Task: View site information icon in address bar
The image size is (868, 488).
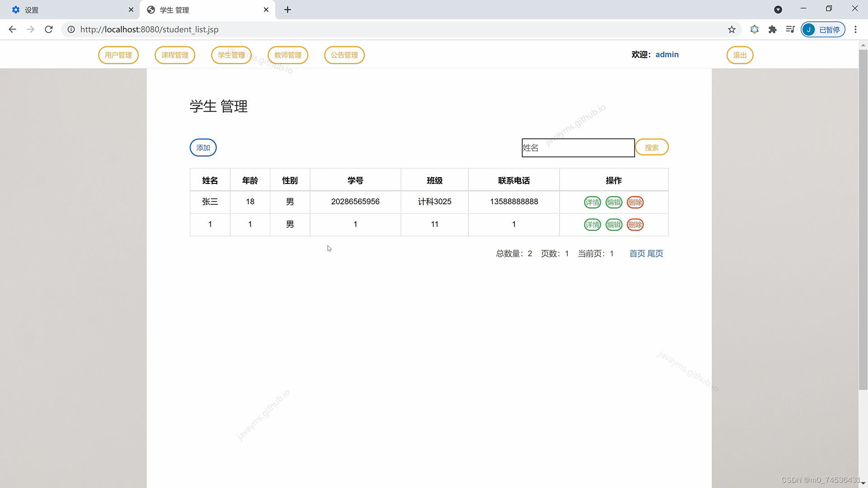Action: [71, 29]
